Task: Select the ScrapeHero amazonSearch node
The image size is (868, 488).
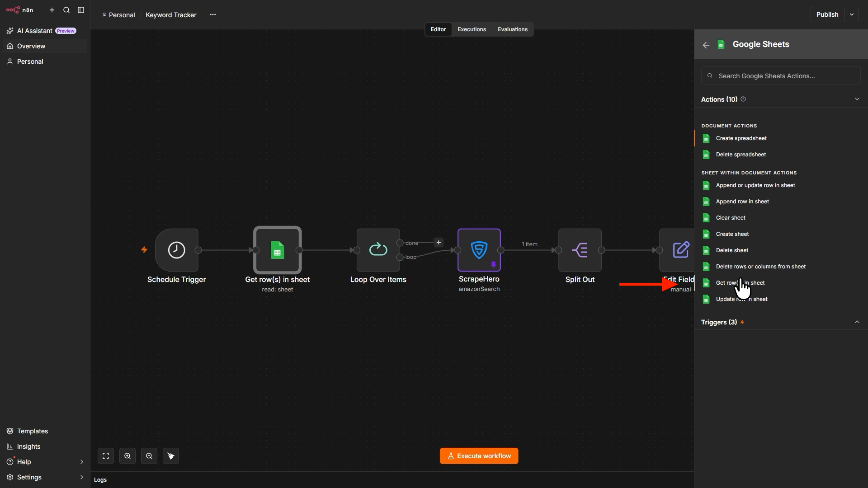Action: pyautogui.click(x=479, y=250)
